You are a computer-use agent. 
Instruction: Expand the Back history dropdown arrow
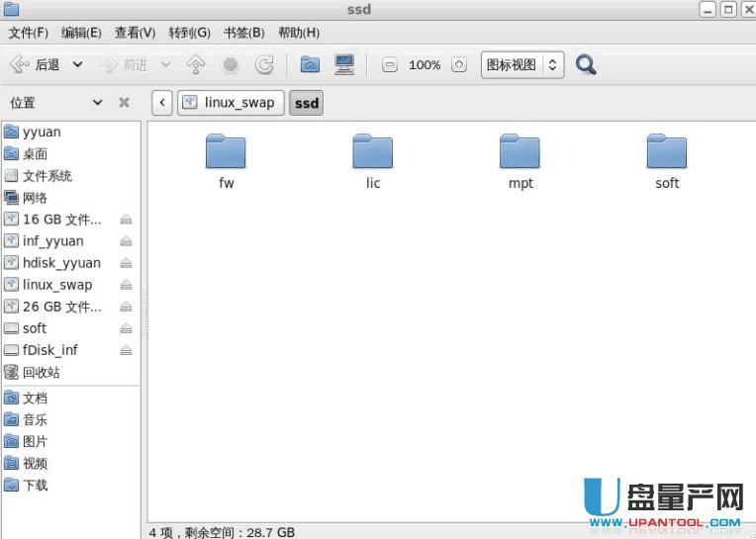(77, 65)
